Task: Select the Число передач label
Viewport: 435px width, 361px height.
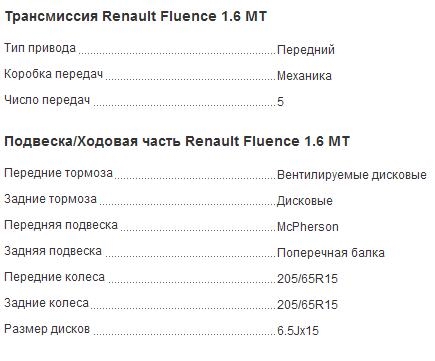Action: 47,100
